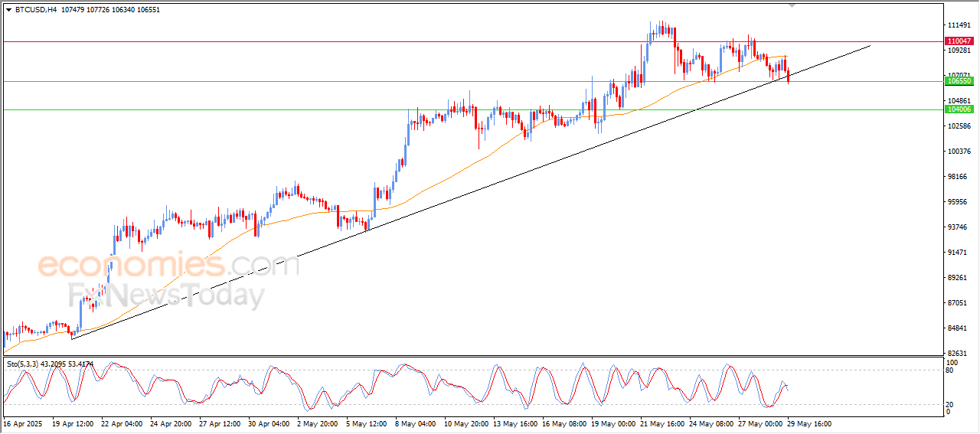This screenshot has height=434, width=980.
Task: Click the 10 May 20:00 time label
Action: pyautogui.click(x=465, y=423)
